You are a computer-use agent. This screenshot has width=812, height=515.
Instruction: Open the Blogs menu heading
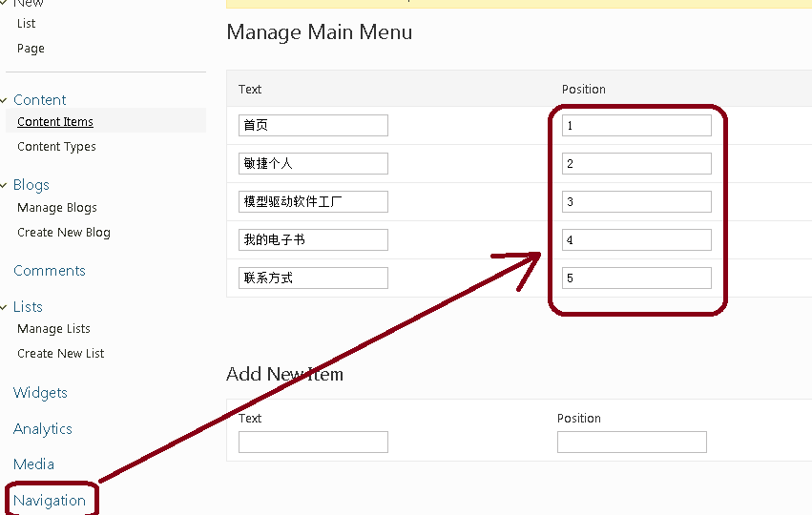pos(31,185)
